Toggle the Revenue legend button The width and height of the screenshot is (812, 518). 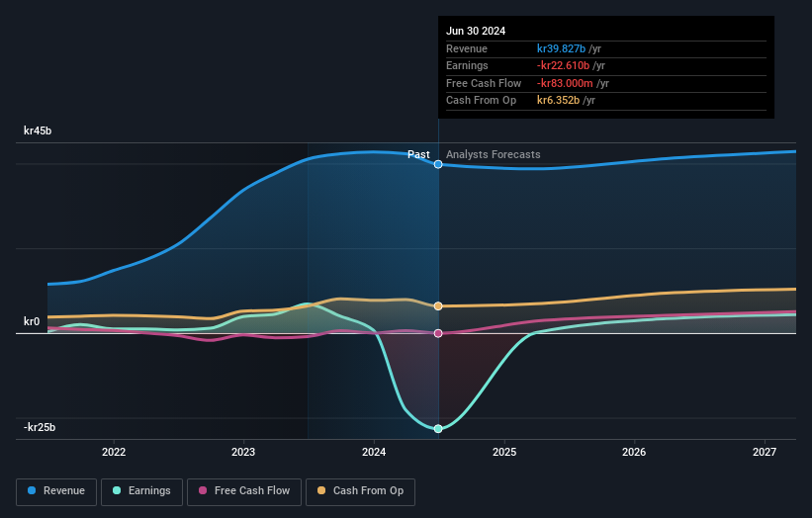(x=56, y=491)
